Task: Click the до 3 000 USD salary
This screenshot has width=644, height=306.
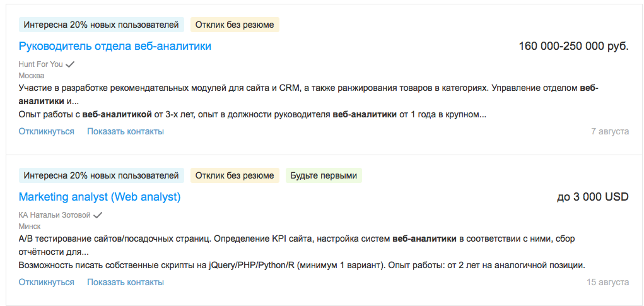Action: 593,197
